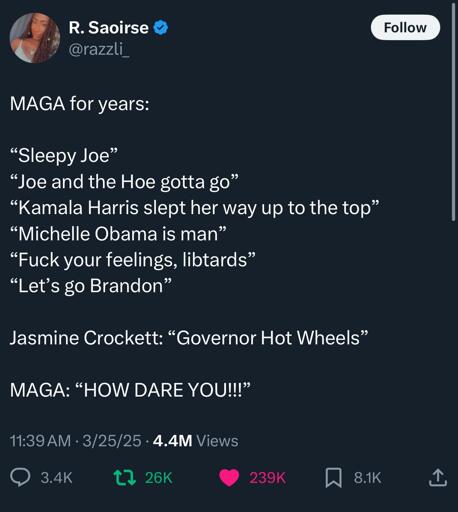Click the R. Saoirse display name

click(x=109, y=27)
